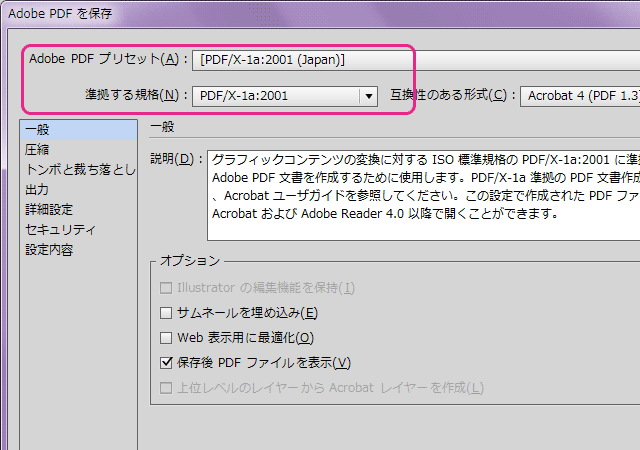Screen dimensions: 640x450
Task: Enable サムネールを埋め込み checkbox
Action: pyautogui.click(x=166, y=313)
